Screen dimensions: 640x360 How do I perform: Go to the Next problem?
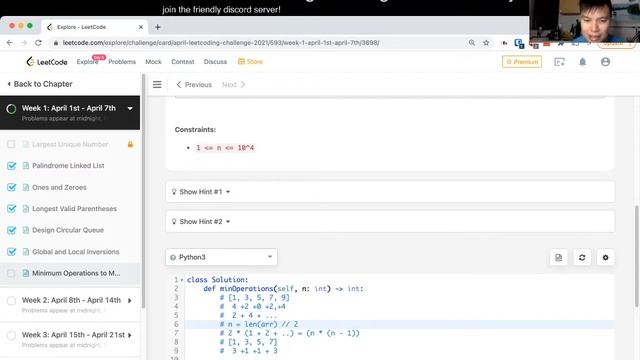pos(233,84)
